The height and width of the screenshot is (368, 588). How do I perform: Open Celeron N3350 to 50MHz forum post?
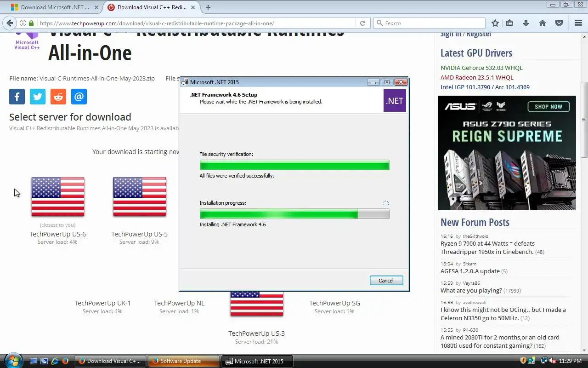click(x=503, y=314)
